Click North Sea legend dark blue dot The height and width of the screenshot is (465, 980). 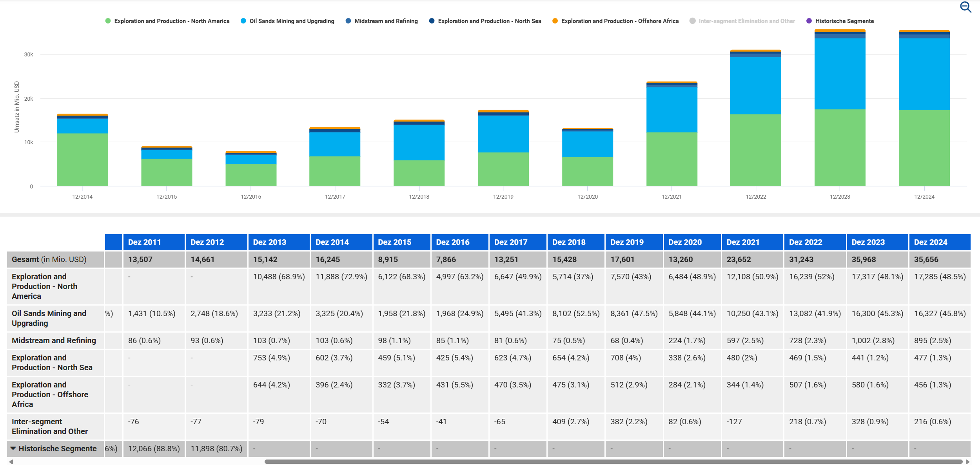[432, 21]
